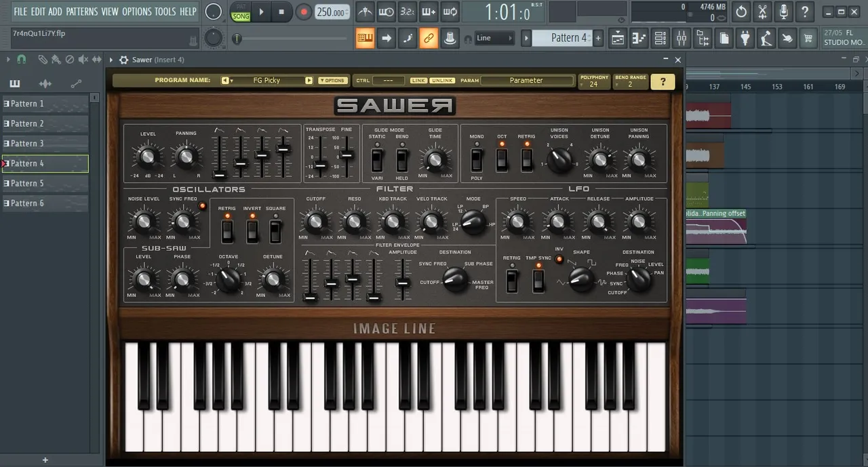Open the TOOLS menu
Image resolution: width=868 pixels, height=467 pixels.
point(165,12)
